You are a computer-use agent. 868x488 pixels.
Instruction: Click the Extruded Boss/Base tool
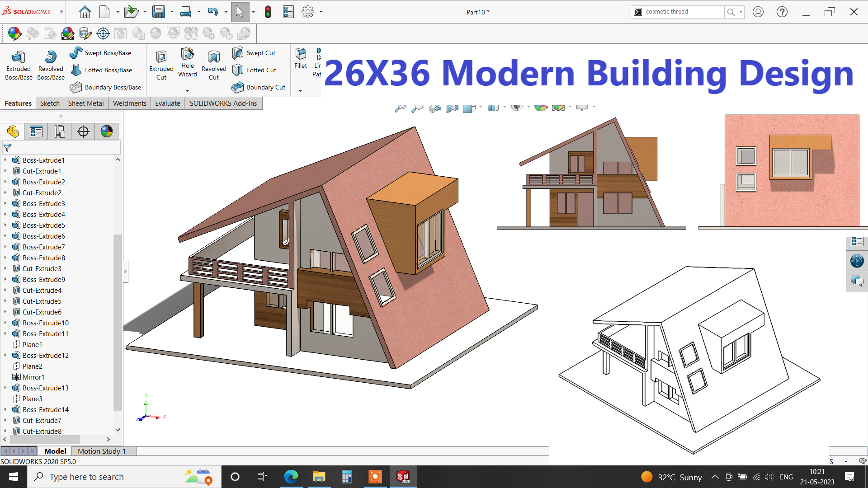tap(19, 65)
